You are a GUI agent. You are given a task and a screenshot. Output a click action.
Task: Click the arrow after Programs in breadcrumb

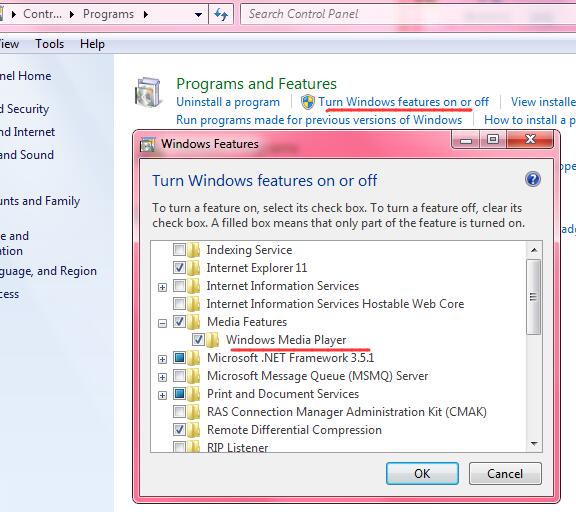(146, 15)
